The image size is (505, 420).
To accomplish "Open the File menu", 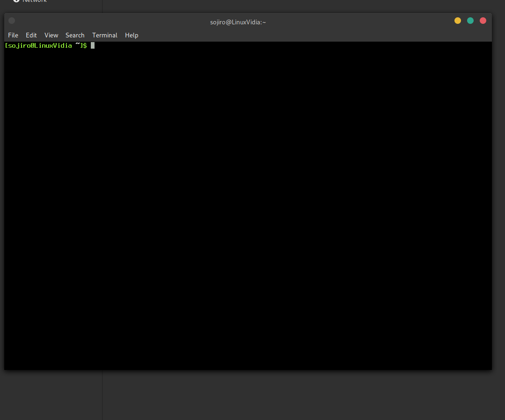I will 13,35.
